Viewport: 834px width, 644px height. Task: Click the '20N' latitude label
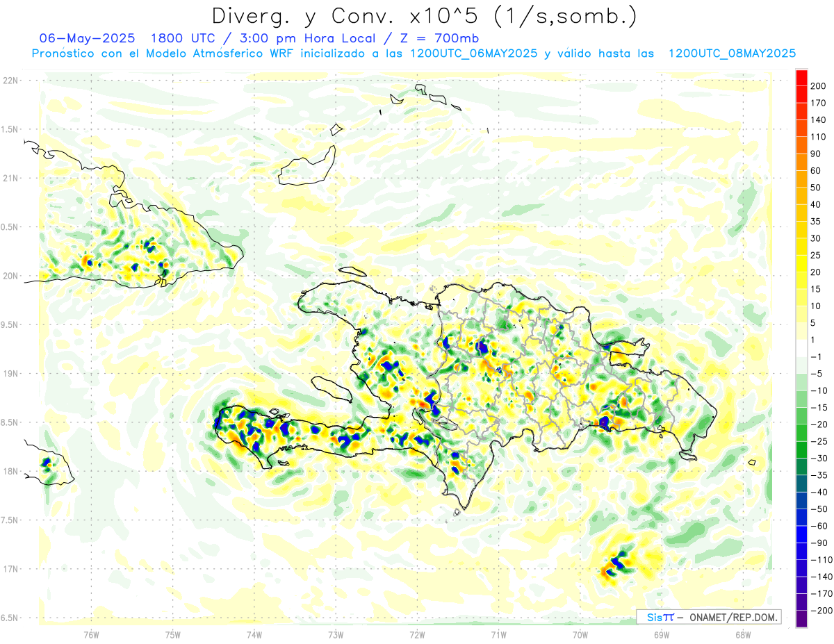click(10, 276)
